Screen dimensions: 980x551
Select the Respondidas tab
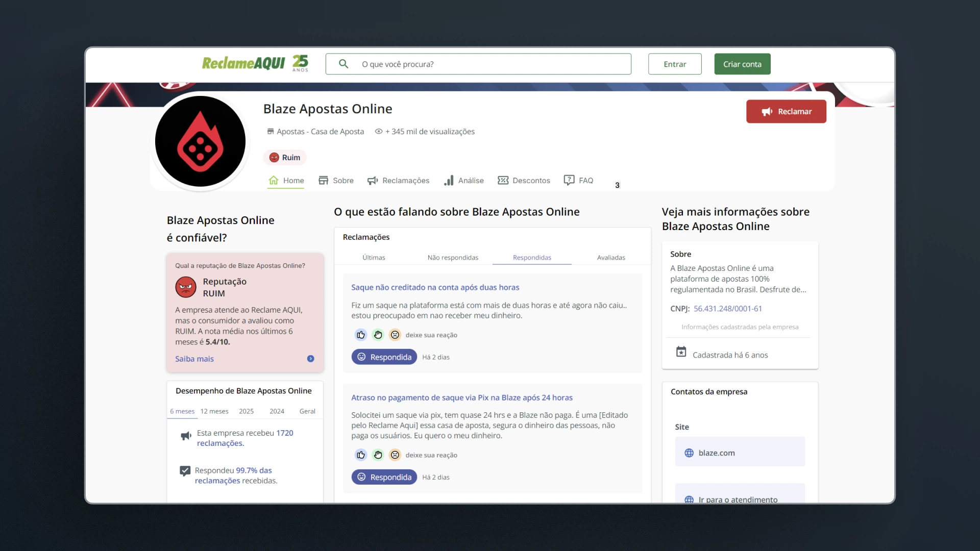[532, 258]
